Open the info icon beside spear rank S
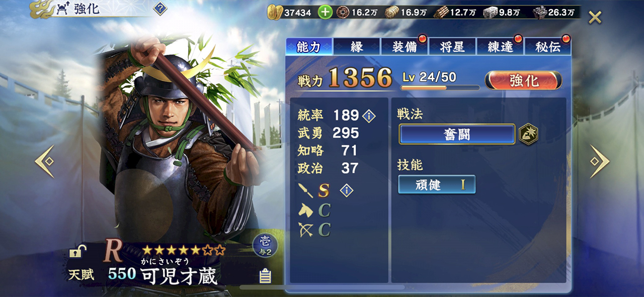 pos(347,190)
